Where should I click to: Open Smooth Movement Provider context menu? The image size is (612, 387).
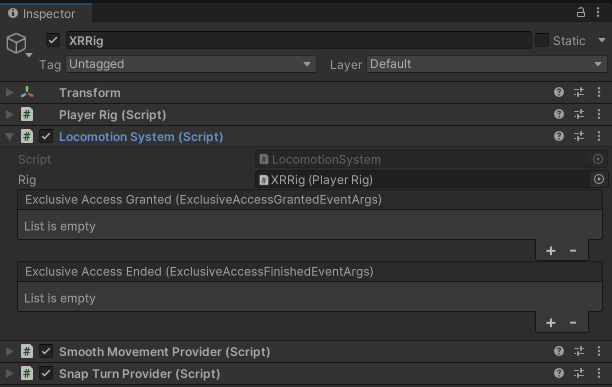(599, 351)
